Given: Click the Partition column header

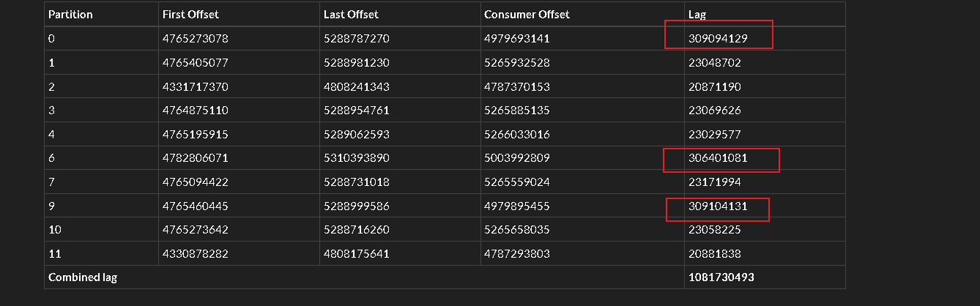Looking at the screenshot, I should click(70, 15).
